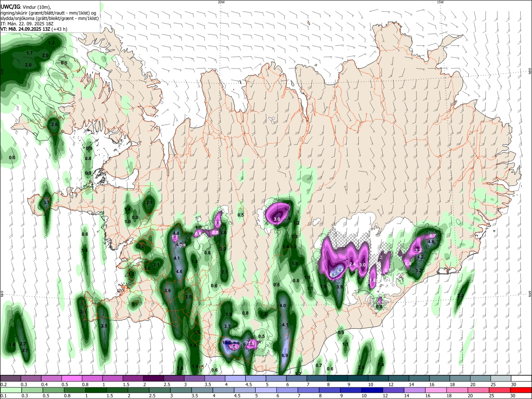Pick the dark teal 8–9 snow legend swatch

(x=337, y=378)
